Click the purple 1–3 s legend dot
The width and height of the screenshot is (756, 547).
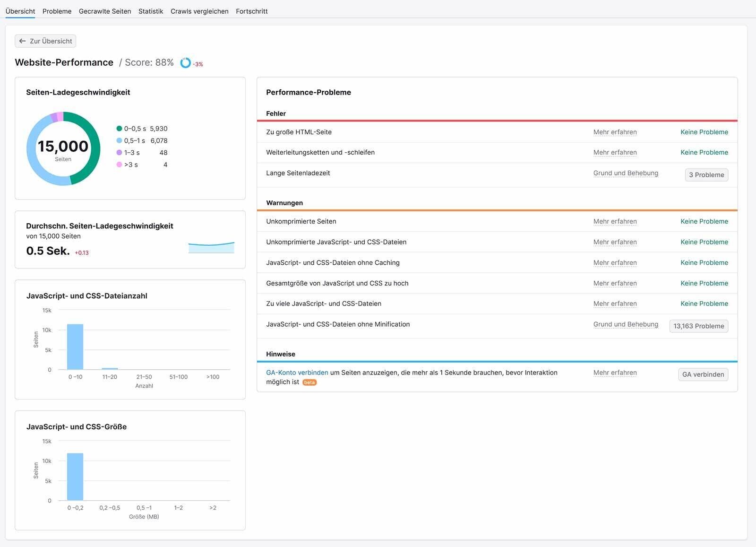pyautogui.click(x=119, y=153)
